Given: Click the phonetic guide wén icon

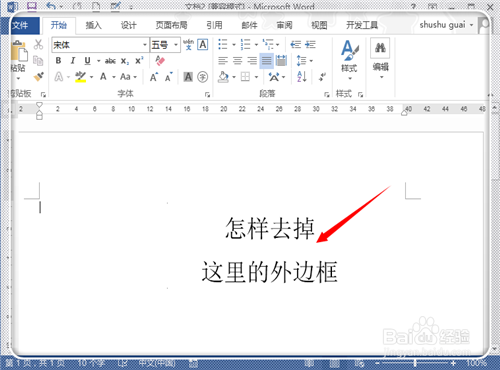Looking at the screenshot, I should pyautogui.click(x=188, y=44).
